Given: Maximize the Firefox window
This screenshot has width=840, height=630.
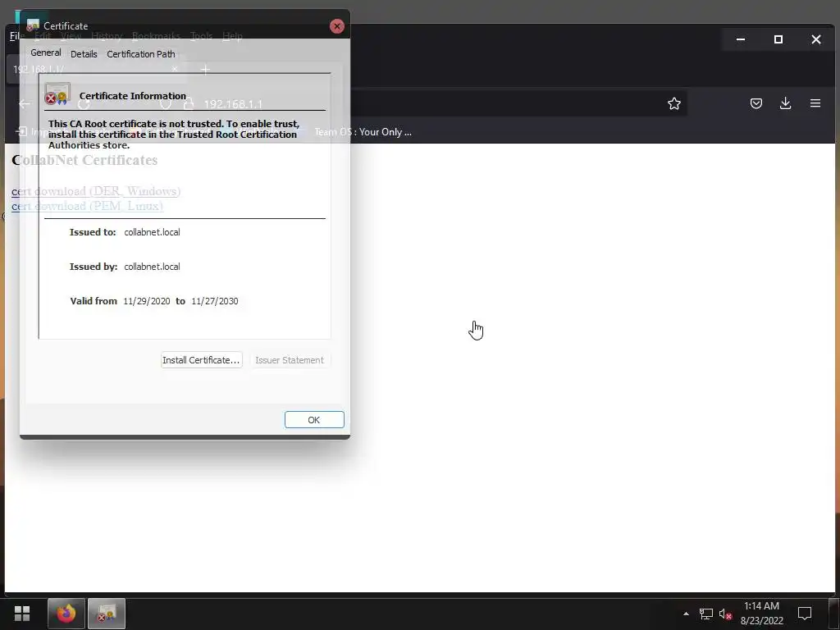Looking at the screenshot, I should (x=778, y=39).
